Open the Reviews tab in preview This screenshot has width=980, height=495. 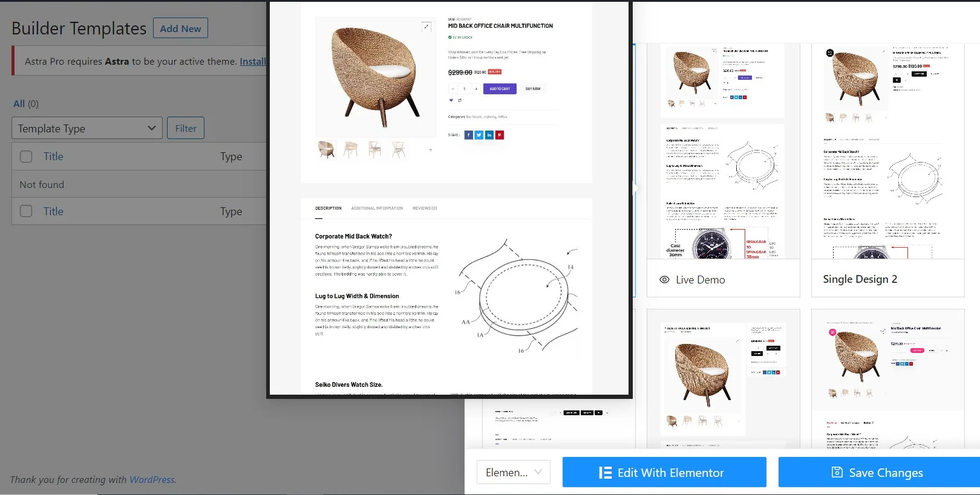pyautogui.click(x=425, y=208)
